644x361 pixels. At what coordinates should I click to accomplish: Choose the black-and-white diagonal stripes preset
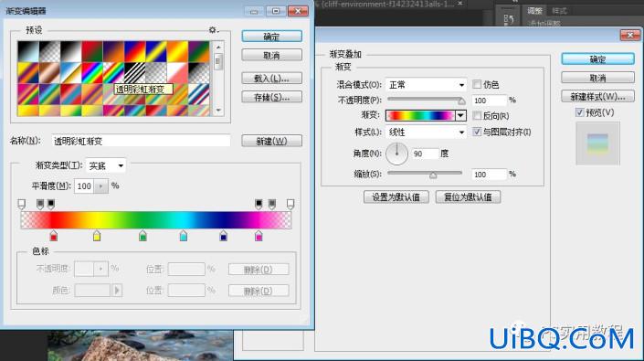coord(134,73)
